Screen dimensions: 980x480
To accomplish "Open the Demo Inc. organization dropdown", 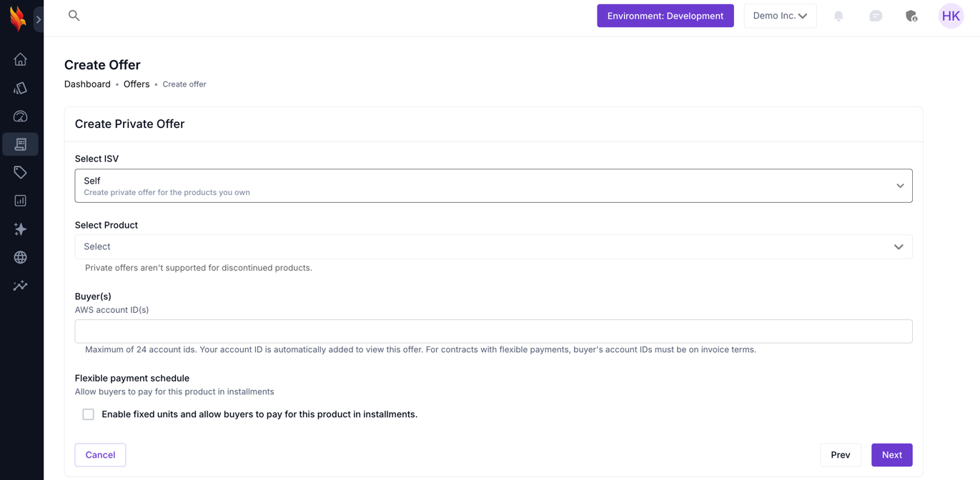I will click(x=779, y=16).
